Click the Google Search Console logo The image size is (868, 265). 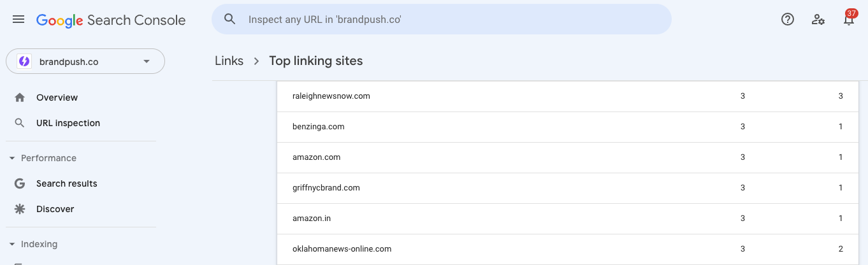pos(111,20)
